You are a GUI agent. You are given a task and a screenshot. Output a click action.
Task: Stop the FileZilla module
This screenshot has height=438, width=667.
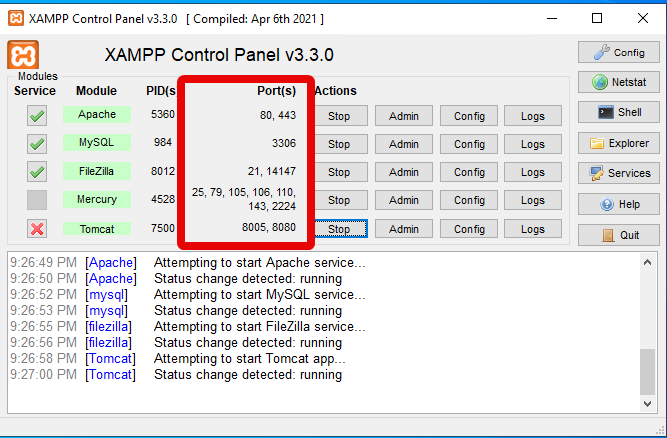click(339, 172)
